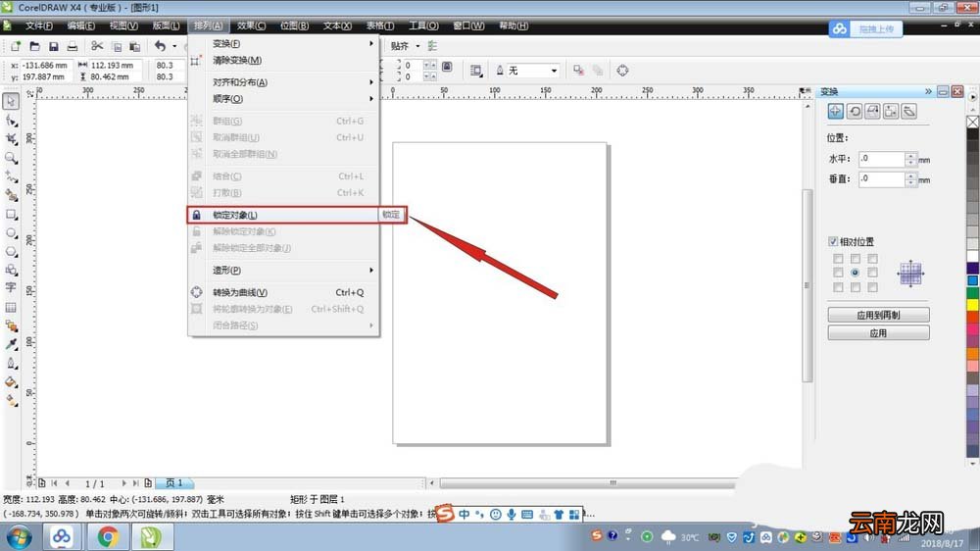Click in the 水平 position input field
This screenshot has height=551, width=980.
click(x=881, y=159)
